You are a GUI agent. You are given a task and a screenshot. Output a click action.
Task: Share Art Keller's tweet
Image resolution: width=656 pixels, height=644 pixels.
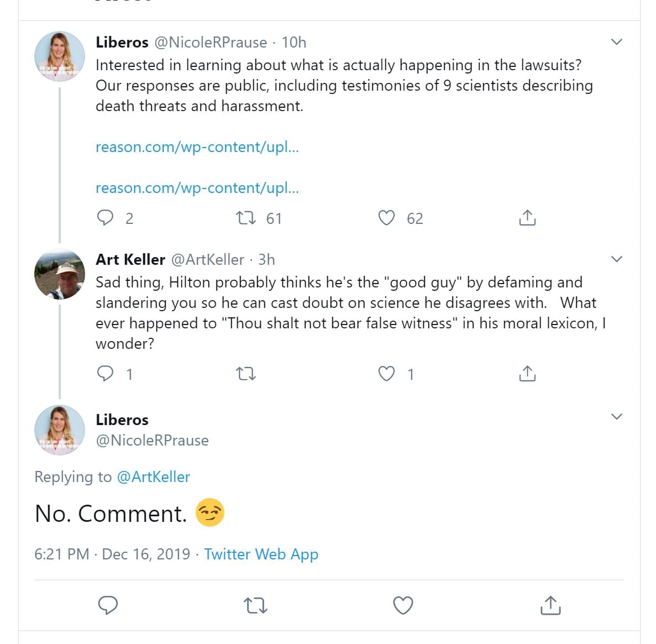click(x=527, y=374)
